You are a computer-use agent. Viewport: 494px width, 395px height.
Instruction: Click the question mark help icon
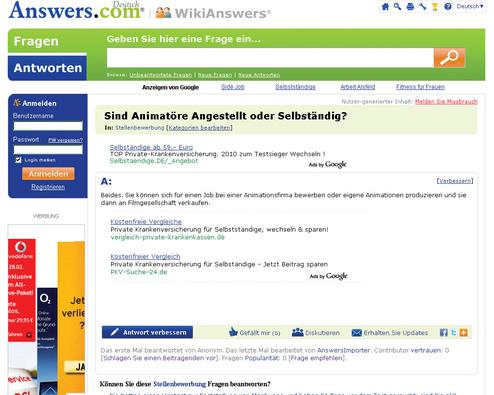(x=448, y=6)
